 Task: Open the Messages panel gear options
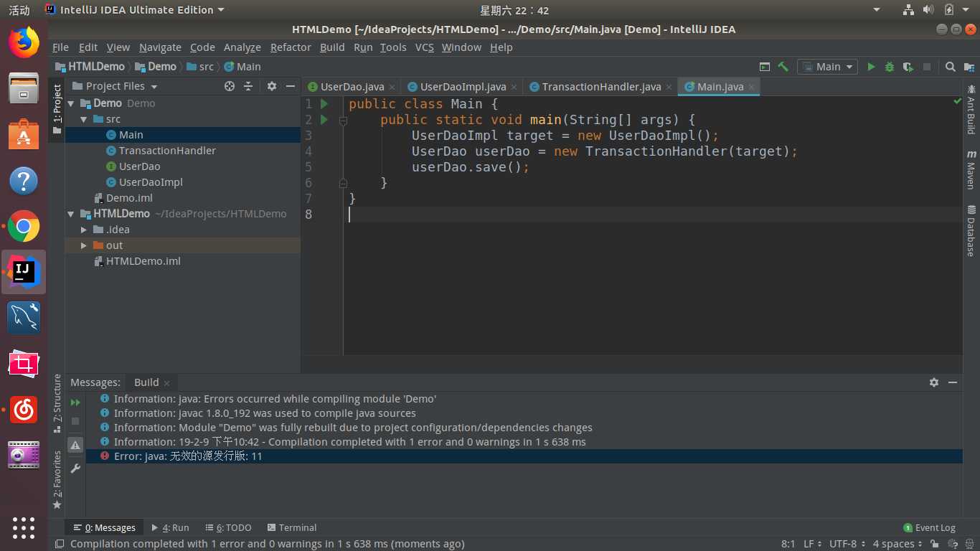[934, 382]
